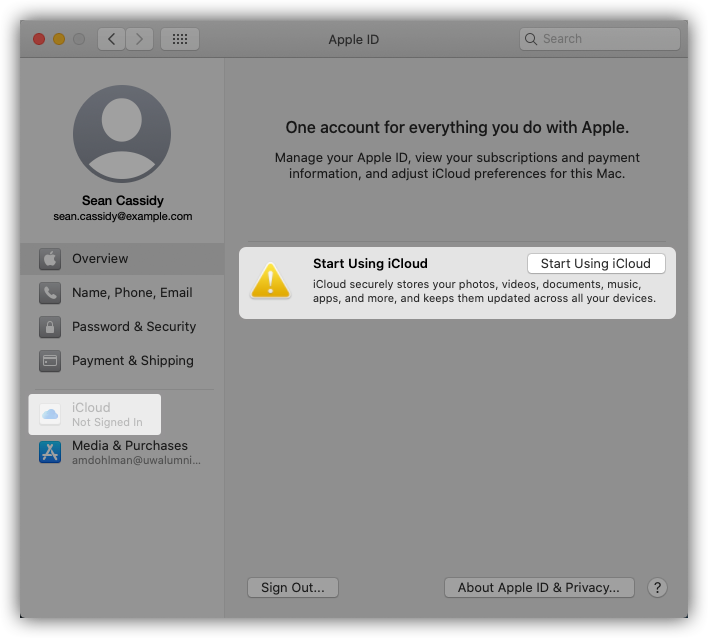Image resolution: width=708 pixels, height=638 pixels.
Task: Open Password & Security section
Action: pyautogui.click(x=122, y=326)
